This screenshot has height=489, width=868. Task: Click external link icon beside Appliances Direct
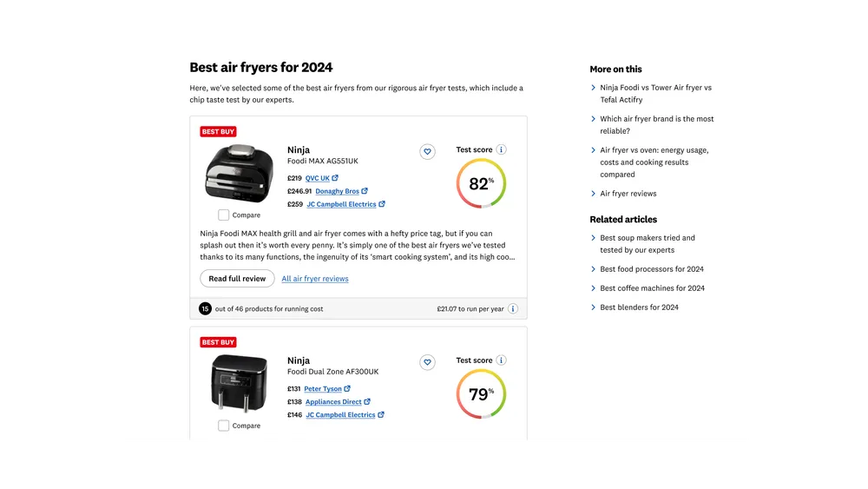[x=367, y=402]
